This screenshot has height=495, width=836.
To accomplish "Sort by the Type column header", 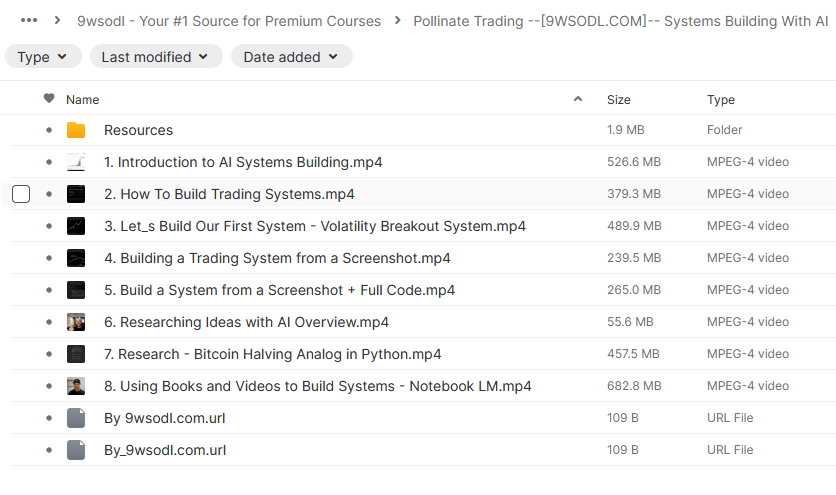I will point(721,100).
